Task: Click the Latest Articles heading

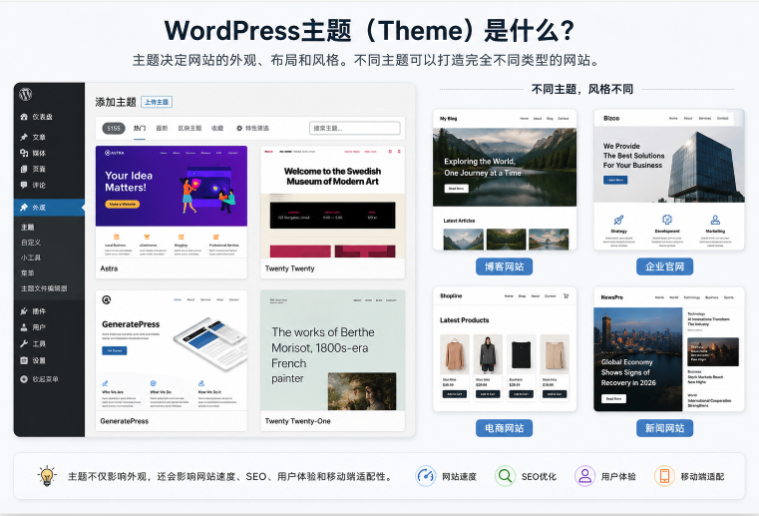Action: coord(459,221)
